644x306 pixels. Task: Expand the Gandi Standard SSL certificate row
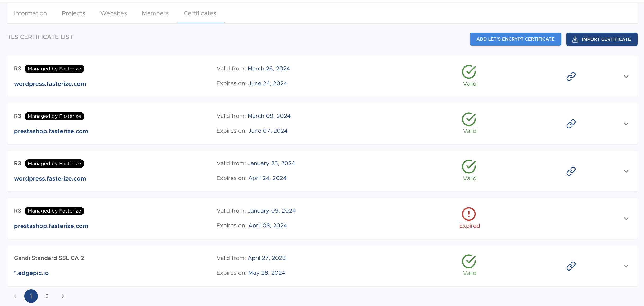click(x=626, y=266)
